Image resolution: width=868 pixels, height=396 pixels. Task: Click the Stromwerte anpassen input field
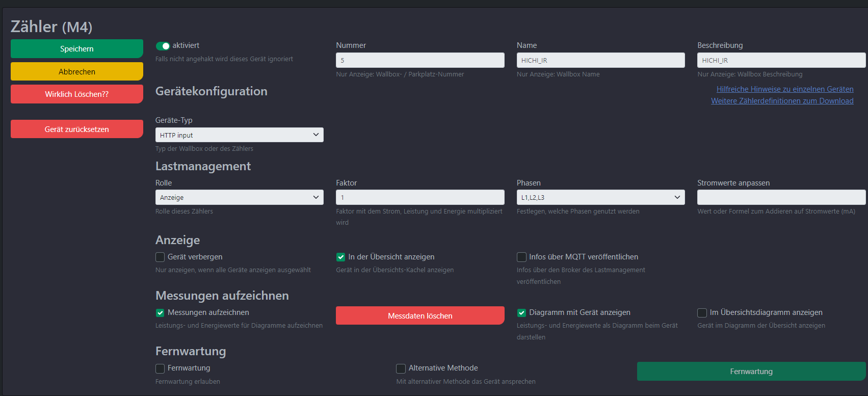(x=781, y=197)
